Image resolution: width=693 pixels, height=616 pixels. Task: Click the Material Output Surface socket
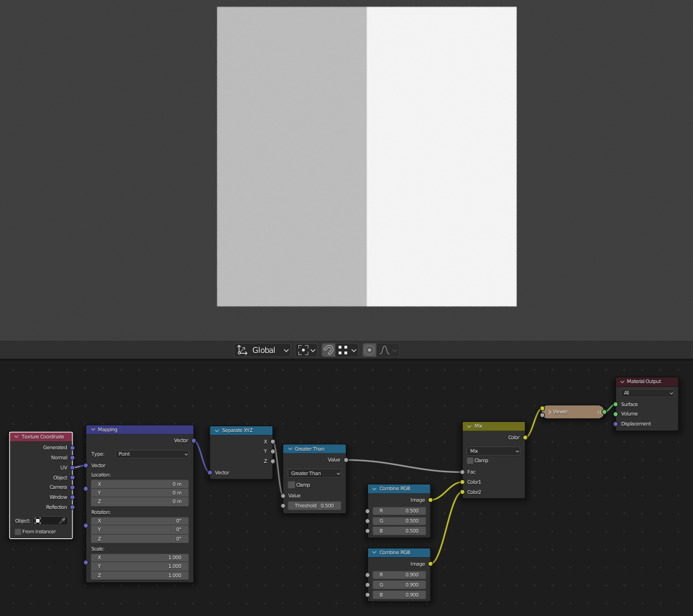615,405
